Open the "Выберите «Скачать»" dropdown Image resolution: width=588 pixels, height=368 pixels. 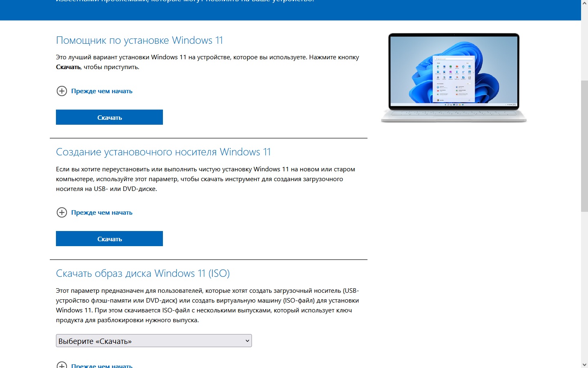coord(154,341)
